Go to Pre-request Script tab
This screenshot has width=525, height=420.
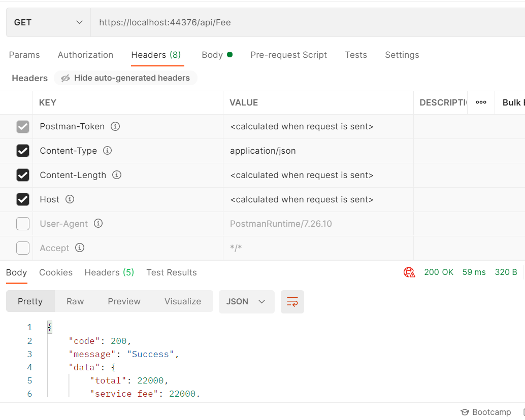pos(288,55)
